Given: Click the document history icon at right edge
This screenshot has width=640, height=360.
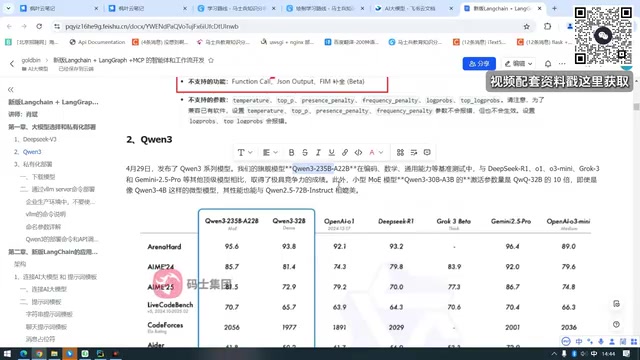Looking at the screenshot, I should (x=616, y=304).
